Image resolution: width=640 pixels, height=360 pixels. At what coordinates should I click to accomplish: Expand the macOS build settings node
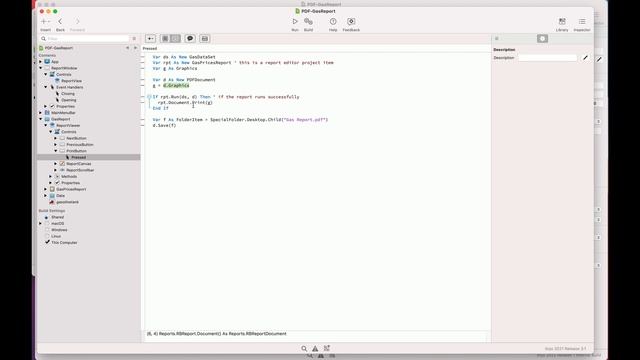40,224
